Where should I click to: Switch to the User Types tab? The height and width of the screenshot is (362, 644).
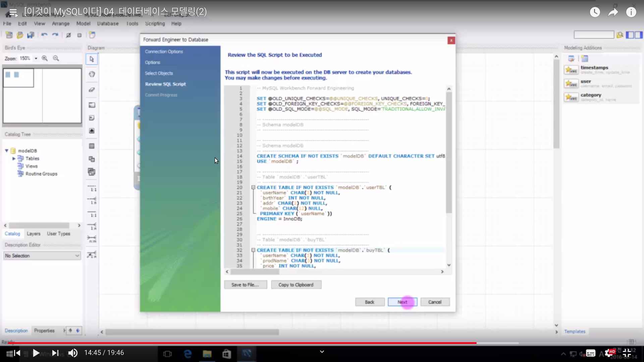click(59, 234)
